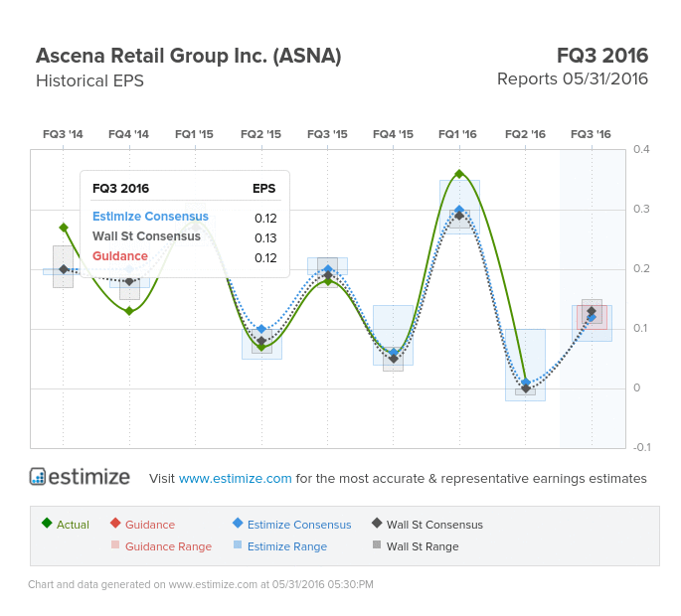Toggle the Actual legend entry
This screenshot has height=616, width=681.
(x=66, y=525)
